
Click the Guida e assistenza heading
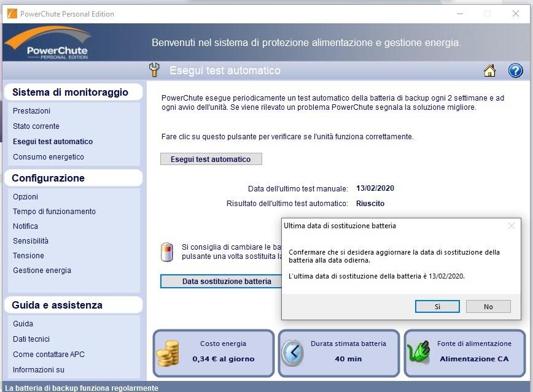pos(73,305)
